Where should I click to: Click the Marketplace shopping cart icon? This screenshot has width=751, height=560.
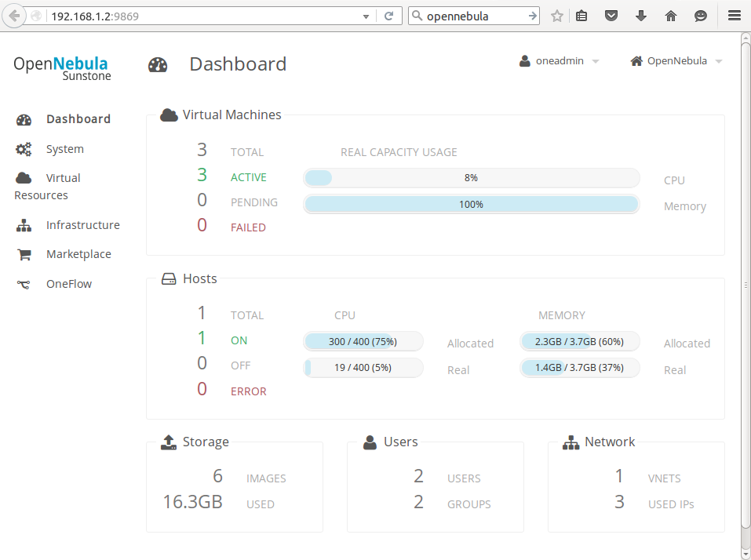tap(24, 254)
